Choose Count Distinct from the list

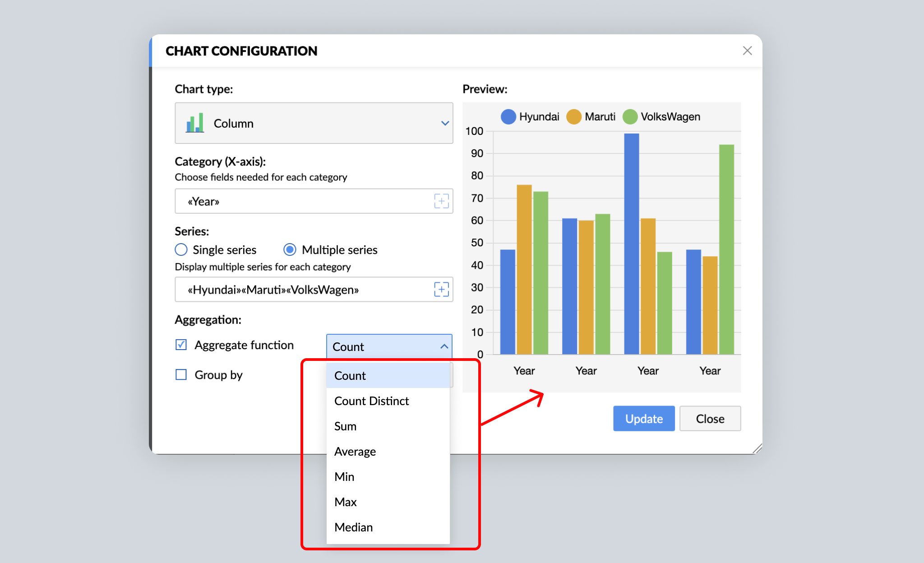(x=388, y=401)
